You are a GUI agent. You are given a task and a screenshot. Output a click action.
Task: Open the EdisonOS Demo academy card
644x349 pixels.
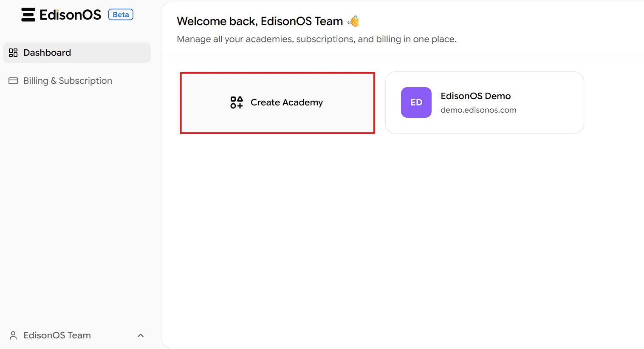(485, 102)
